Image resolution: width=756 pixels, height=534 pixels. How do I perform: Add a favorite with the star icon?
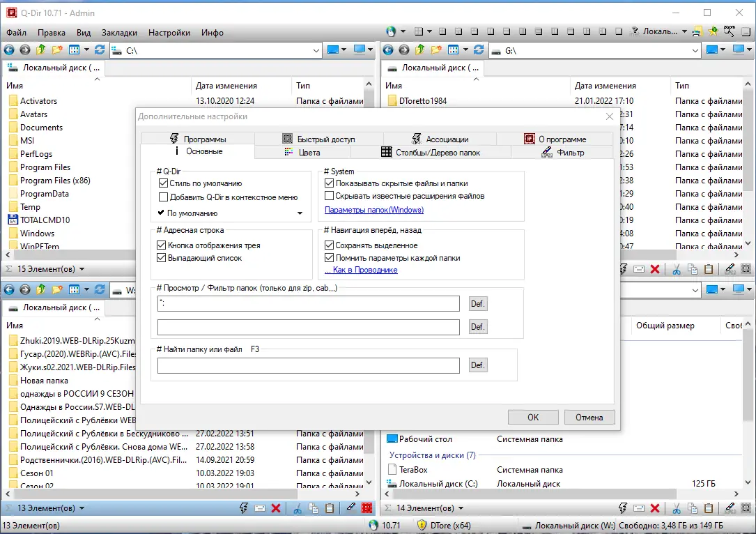pyautogui.click(x=713, y=32)
